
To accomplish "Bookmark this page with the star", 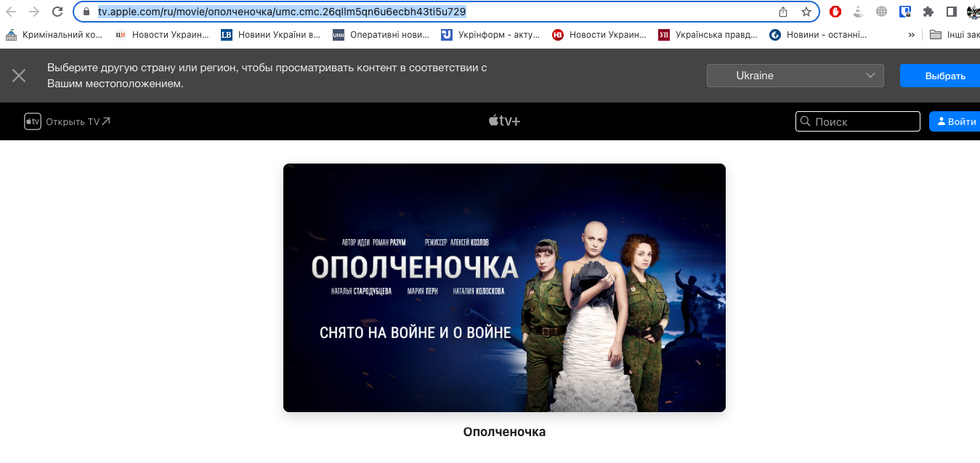I will (806, 12).
